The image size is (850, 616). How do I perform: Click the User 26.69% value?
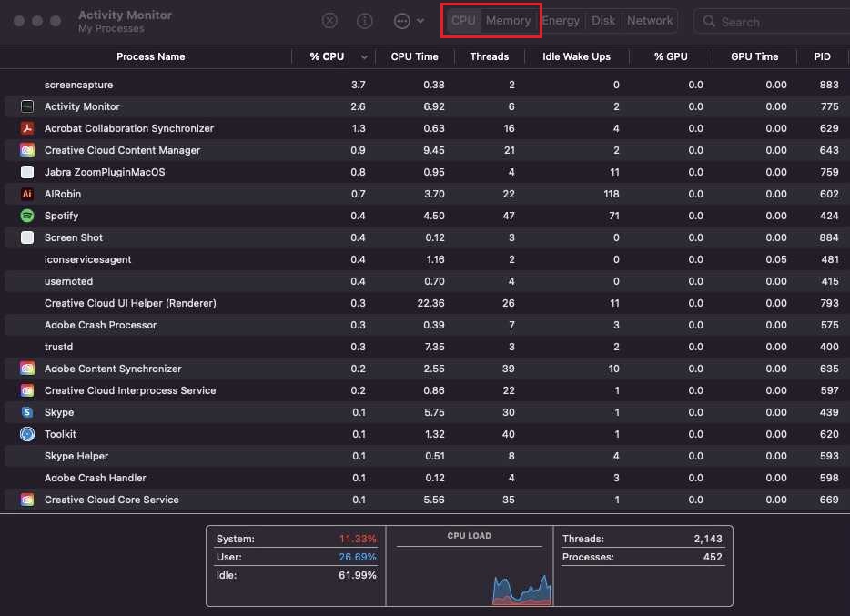coord(358,557)
